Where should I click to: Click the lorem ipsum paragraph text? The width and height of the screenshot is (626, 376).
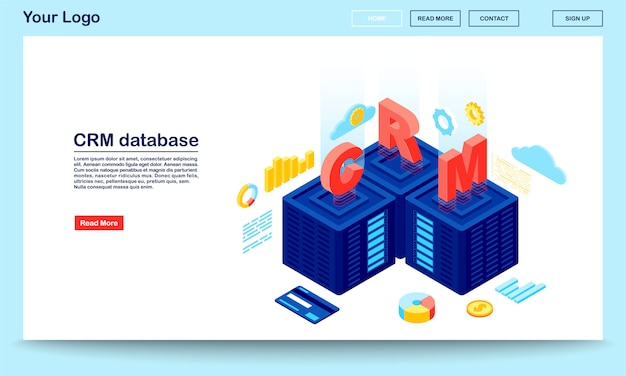click(136, 173)
